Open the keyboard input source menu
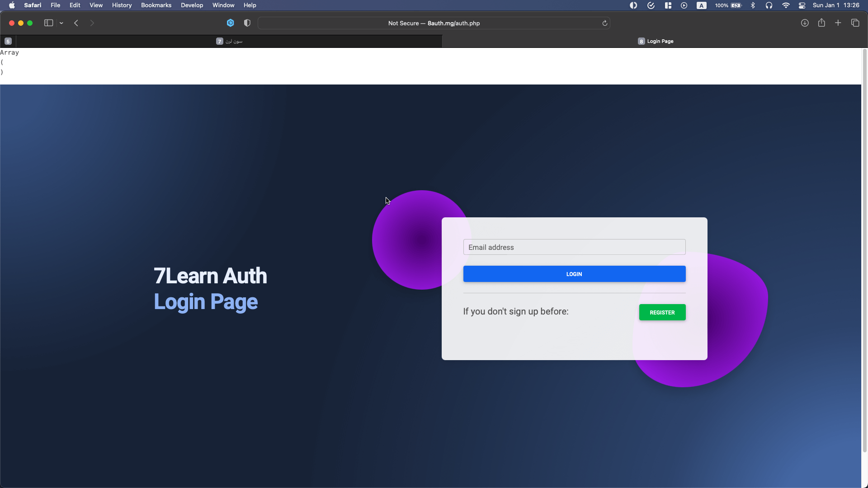 (702, 5)
